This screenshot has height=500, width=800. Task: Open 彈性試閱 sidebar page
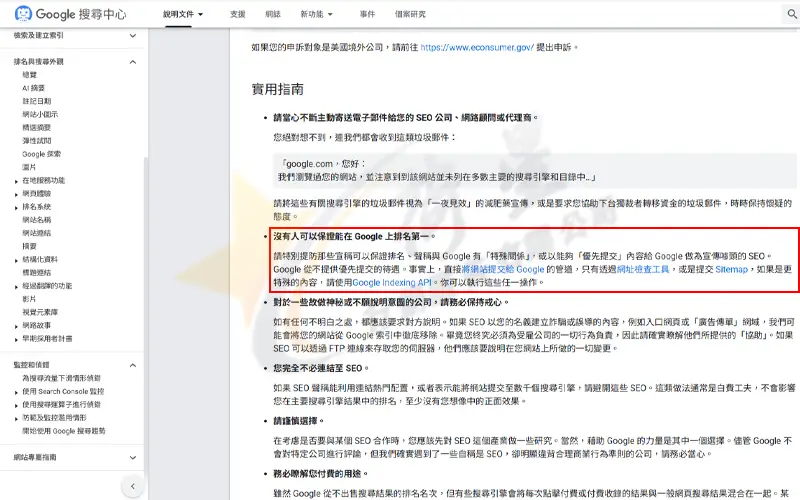click(x=37, y=141)
